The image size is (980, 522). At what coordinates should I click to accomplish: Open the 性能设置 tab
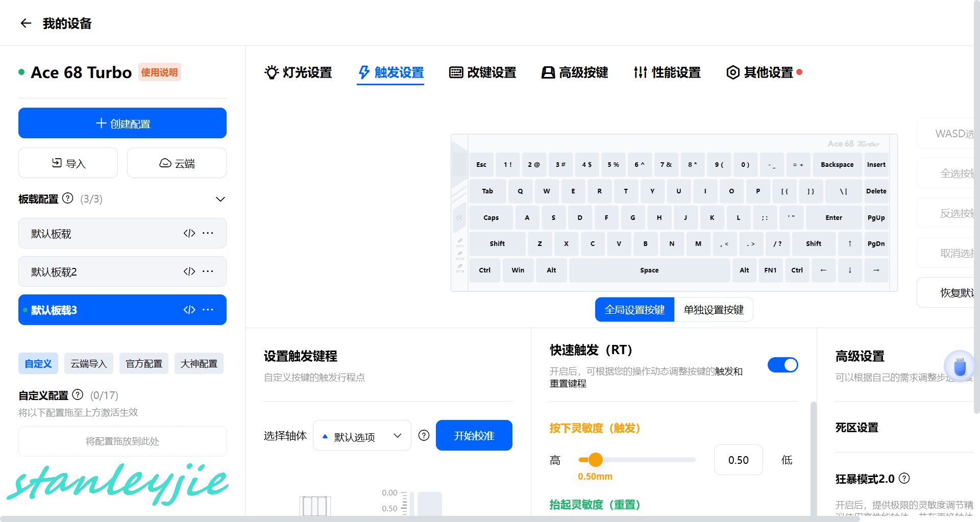tap(667, 72)
